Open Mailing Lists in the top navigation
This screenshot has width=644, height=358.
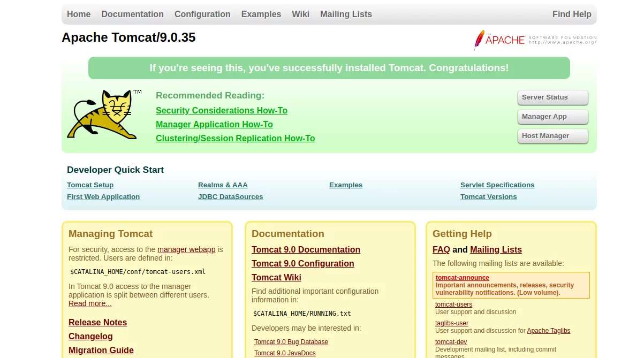[x=346, y=14]
